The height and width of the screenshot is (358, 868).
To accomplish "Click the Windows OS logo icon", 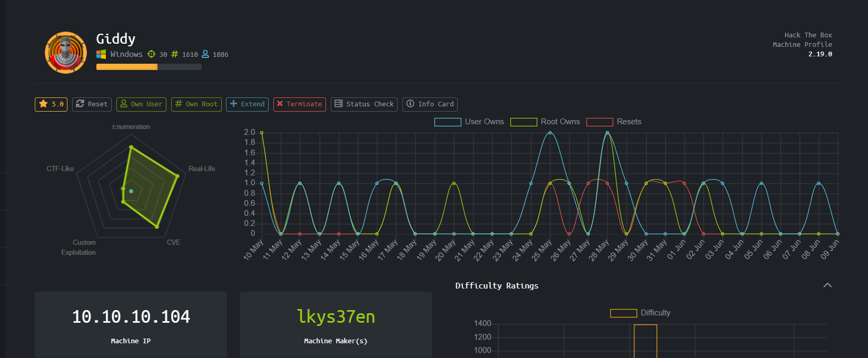I will 101,54.
